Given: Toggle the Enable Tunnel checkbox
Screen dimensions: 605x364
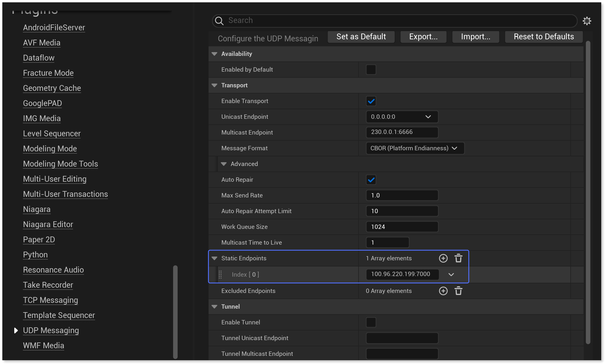Looking at the screenshot, I should point(371,322).
